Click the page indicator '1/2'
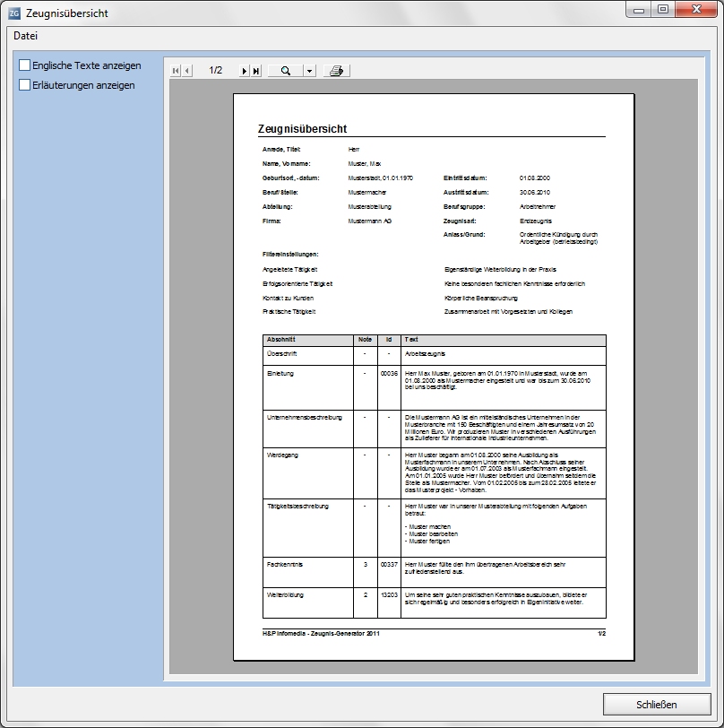This screenshot has width=724, height=728. pyautogui.click(x=216, y=70)
